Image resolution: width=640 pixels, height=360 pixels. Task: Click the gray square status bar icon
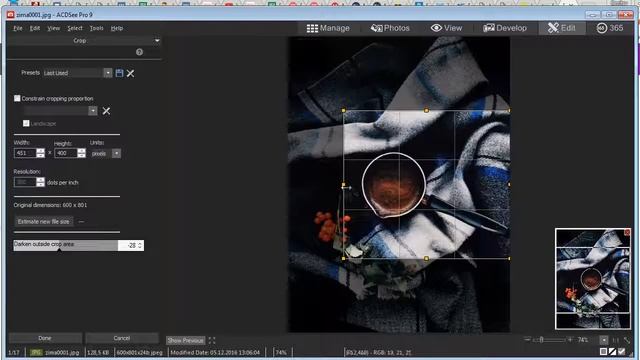point(603,351)
